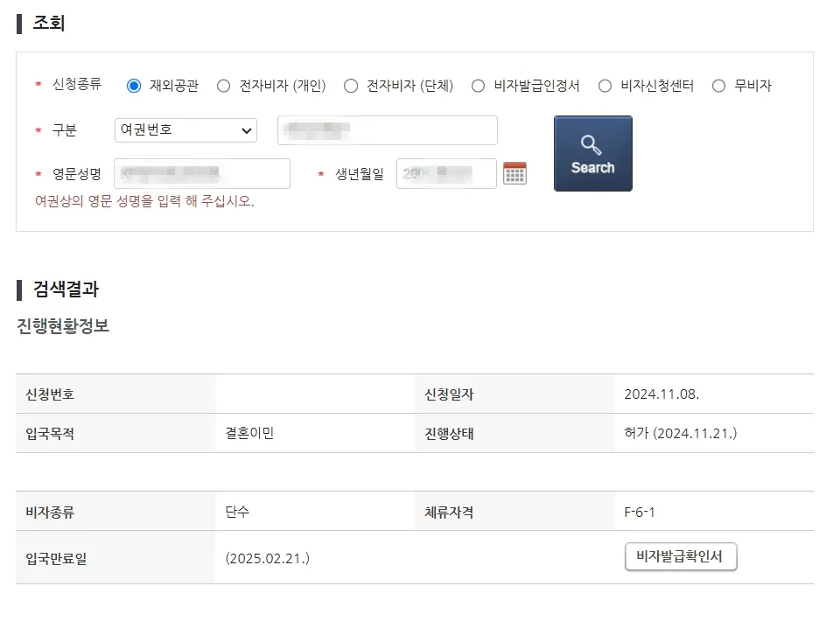Click the 단수 visa type value
The height and width of the screenshot is (642, 840).
pos(237,512)
